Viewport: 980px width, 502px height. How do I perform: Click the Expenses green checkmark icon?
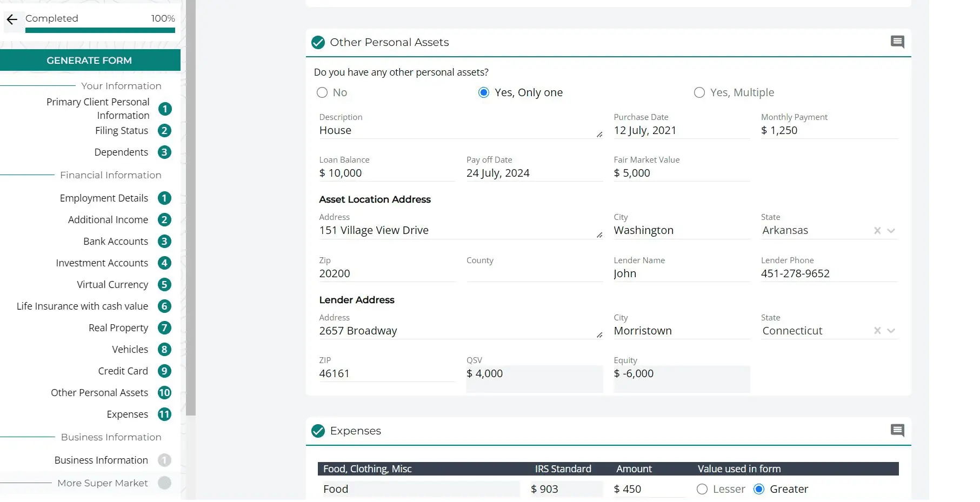[x=318, y=431]
